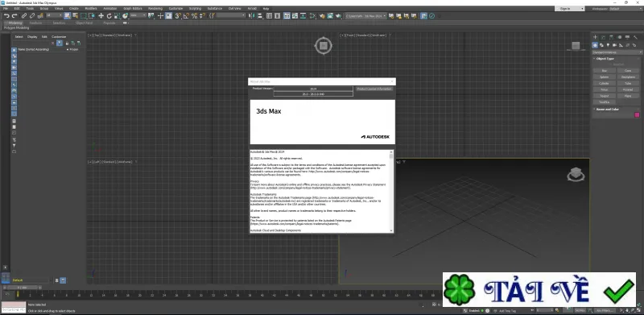Activate the Select and Move tool

101,15
